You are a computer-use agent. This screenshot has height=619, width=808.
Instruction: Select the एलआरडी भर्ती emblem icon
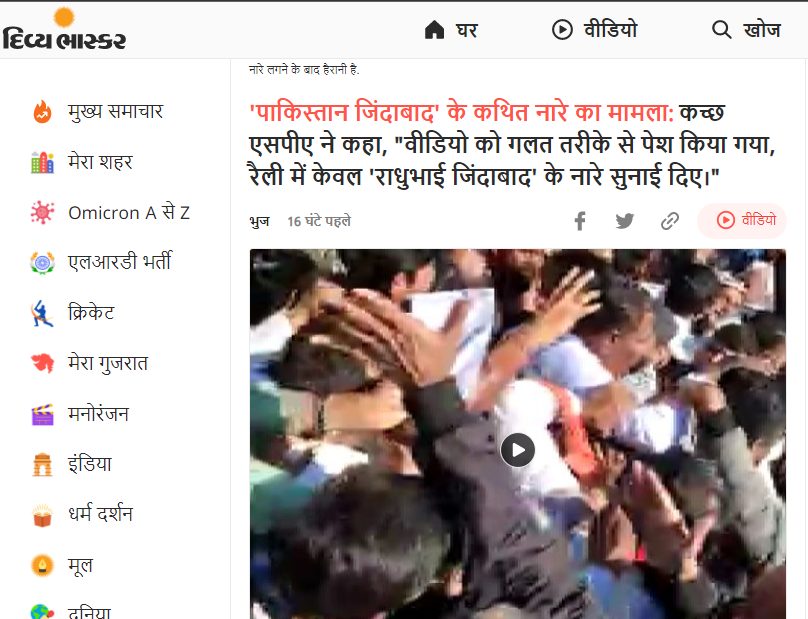(42, 262)
